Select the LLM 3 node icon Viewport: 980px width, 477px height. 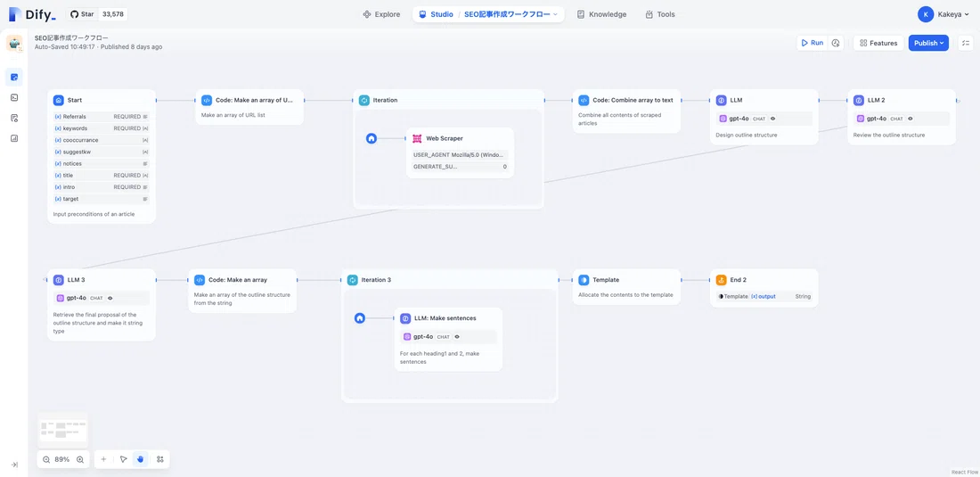[59, 280]
